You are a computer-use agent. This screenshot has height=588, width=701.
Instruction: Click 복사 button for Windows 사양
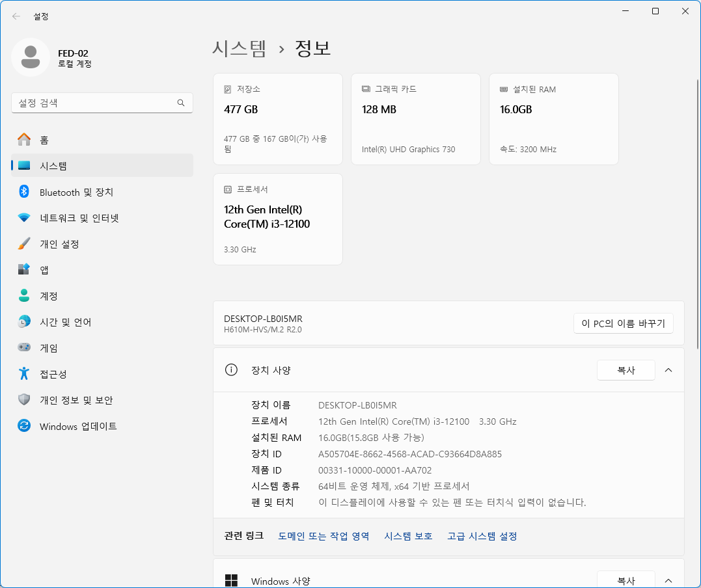coord(626,580)
